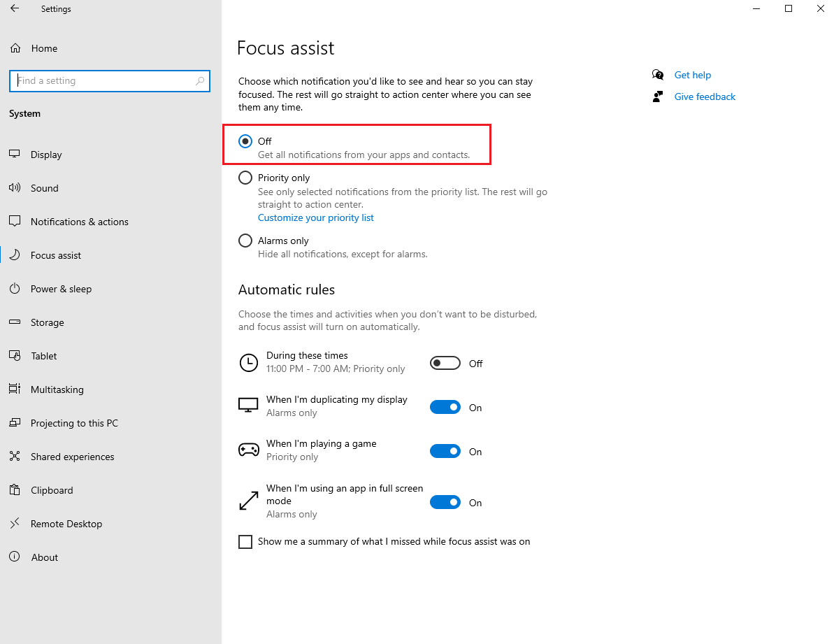Turn on During these times toggle
This screenshot has height=644, width=834.
445,363
